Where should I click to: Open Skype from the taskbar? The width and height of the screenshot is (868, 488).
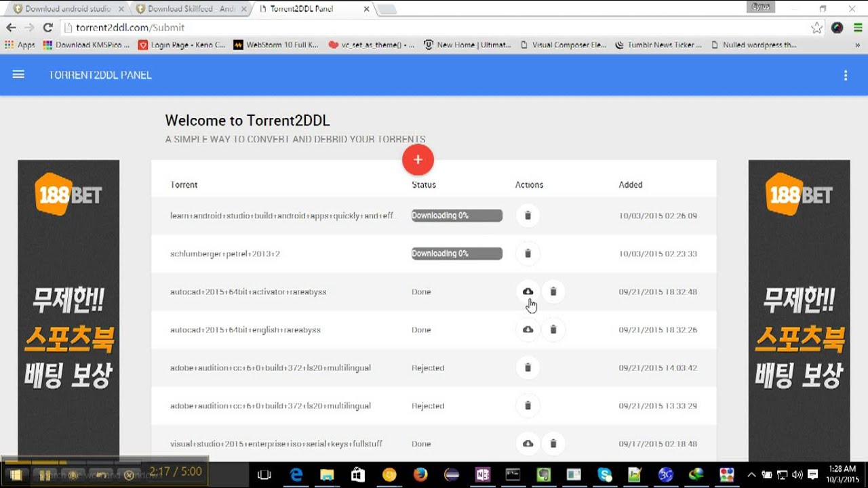[605, 475]
